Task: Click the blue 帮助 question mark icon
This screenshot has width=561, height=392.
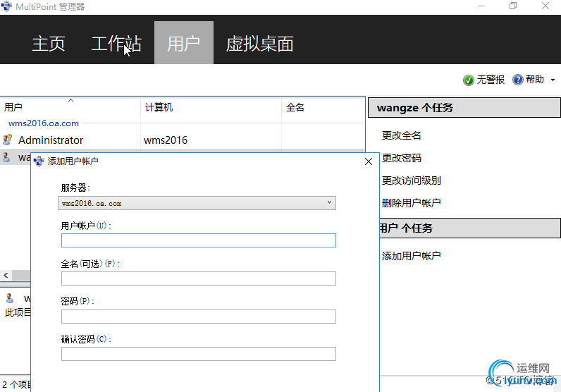Action: [518, 80]
